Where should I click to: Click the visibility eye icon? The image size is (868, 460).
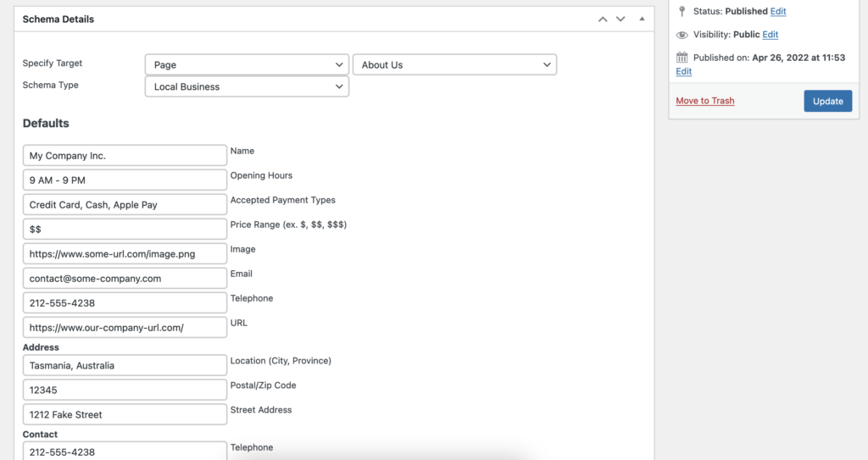click(x=682, y=35)
